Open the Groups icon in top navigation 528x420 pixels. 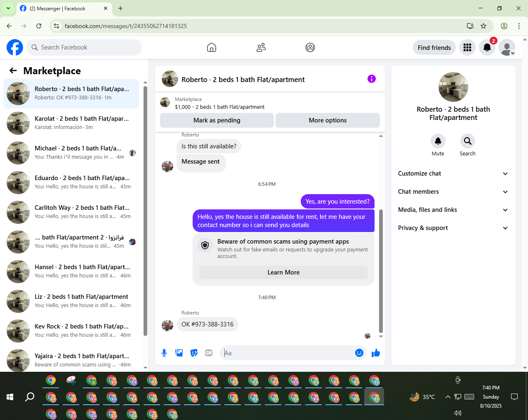pyautogui.click(x=310, y=47)
